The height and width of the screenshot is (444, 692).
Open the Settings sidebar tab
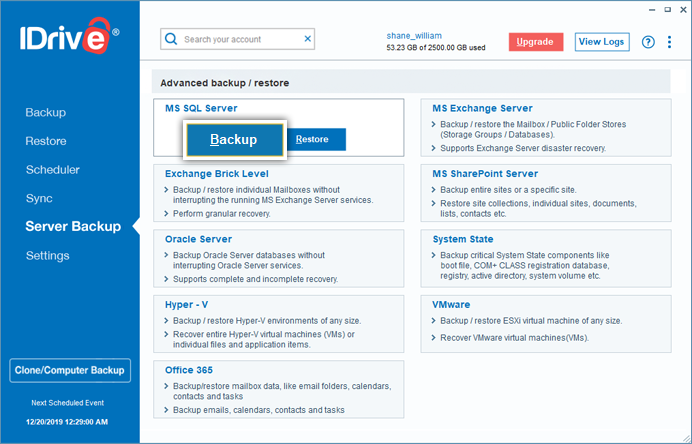pyautogui.click(x=47, y=256)
